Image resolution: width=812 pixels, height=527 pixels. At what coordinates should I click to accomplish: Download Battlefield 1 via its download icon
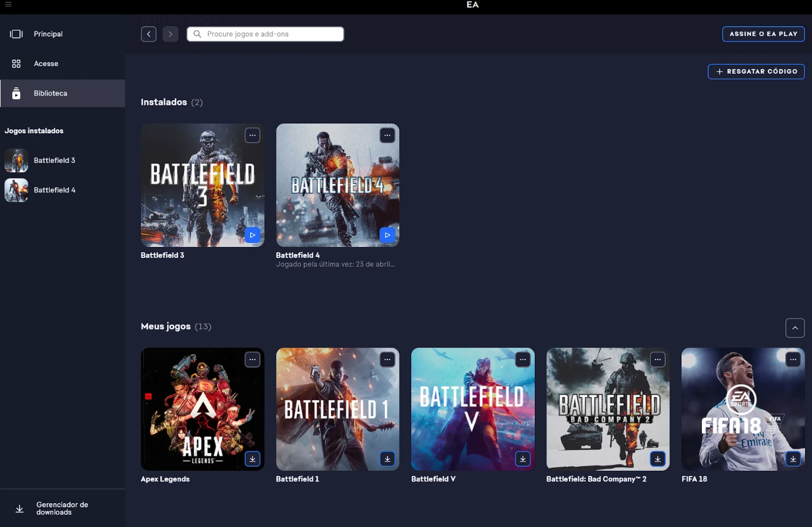pos(387,459)
